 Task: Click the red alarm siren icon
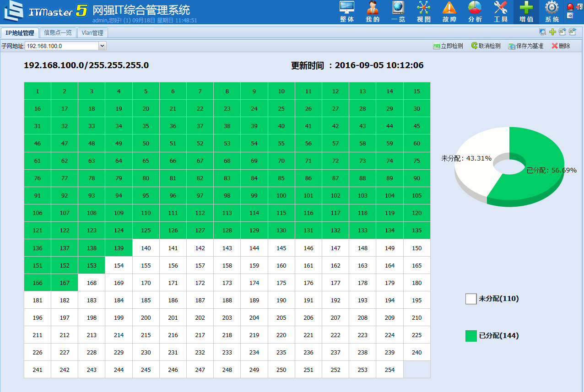point(570,6)
